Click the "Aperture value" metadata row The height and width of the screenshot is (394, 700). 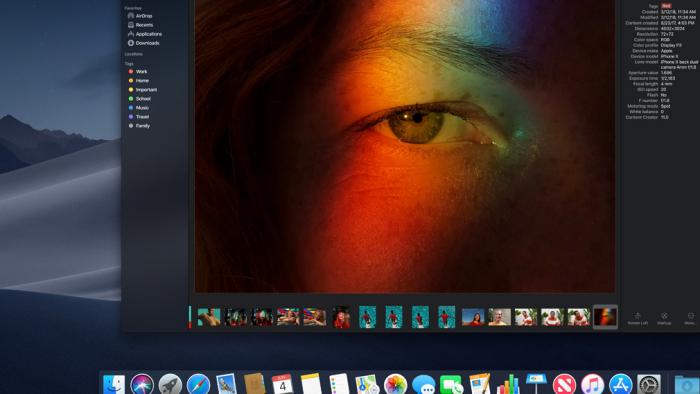650,73
